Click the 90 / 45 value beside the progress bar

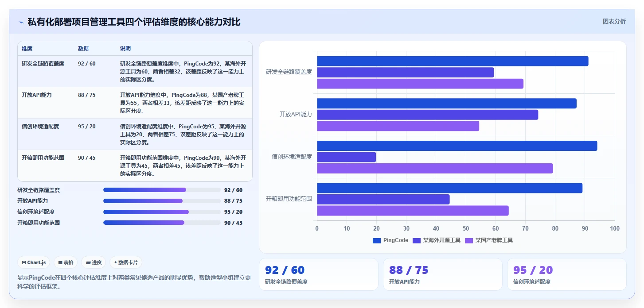(x=234, y=223)
